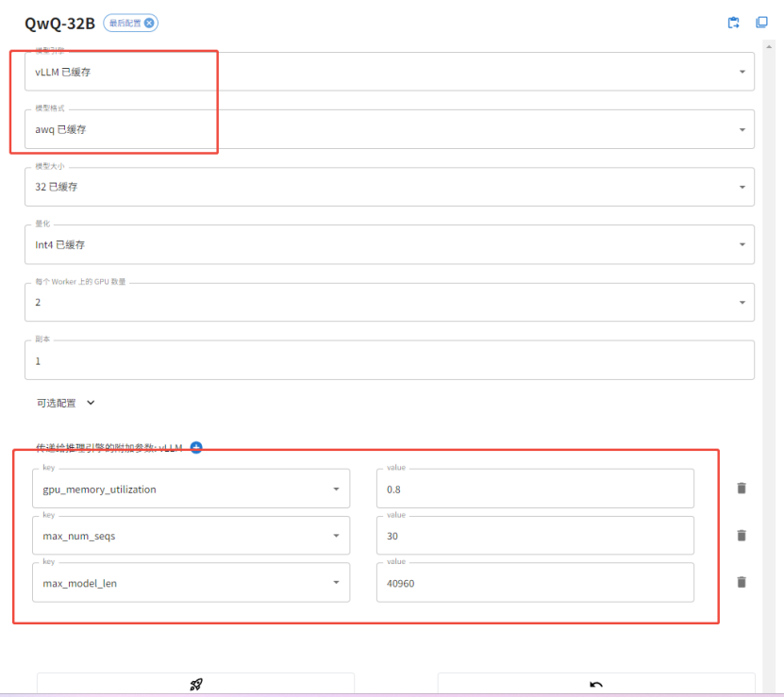Open the gpu_memory_utilization key dropdown
The height and width of the screenshot is (697, 784).
(191, 489)
